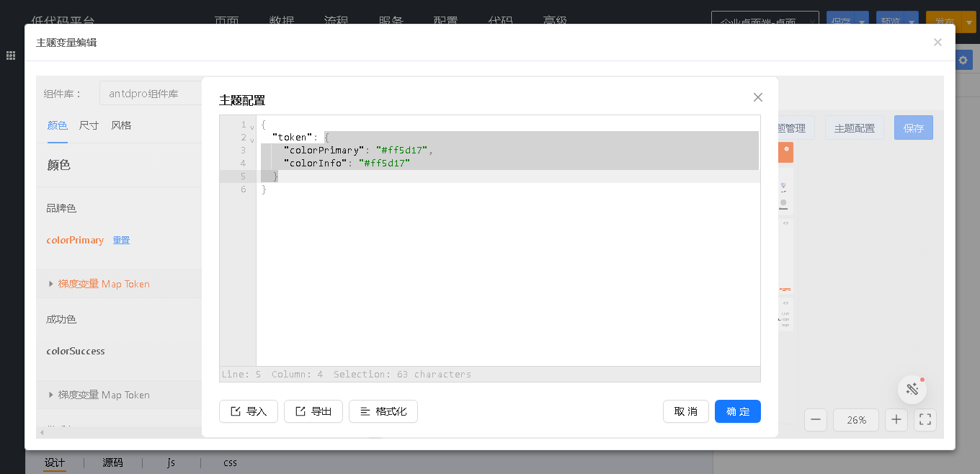Collapse the code fold arrow on line 1

click(x=252, y=126)
